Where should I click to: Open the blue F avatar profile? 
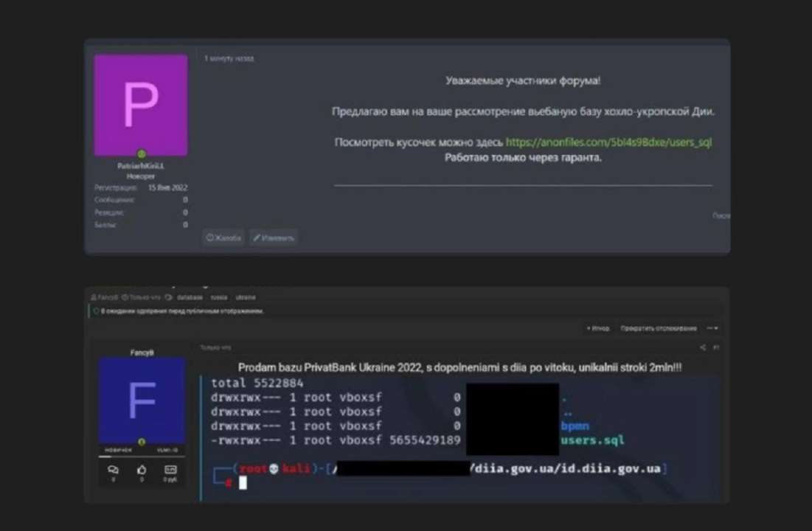point(142,400)
